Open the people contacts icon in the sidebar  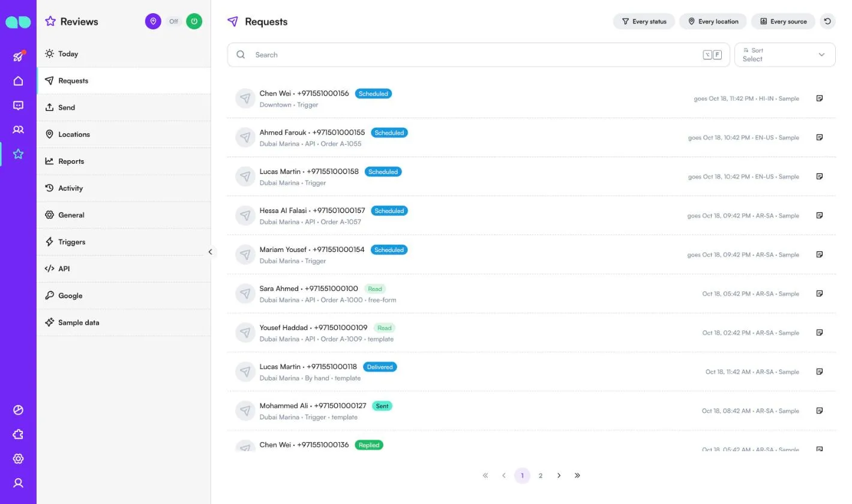click(x=18, y=130)
